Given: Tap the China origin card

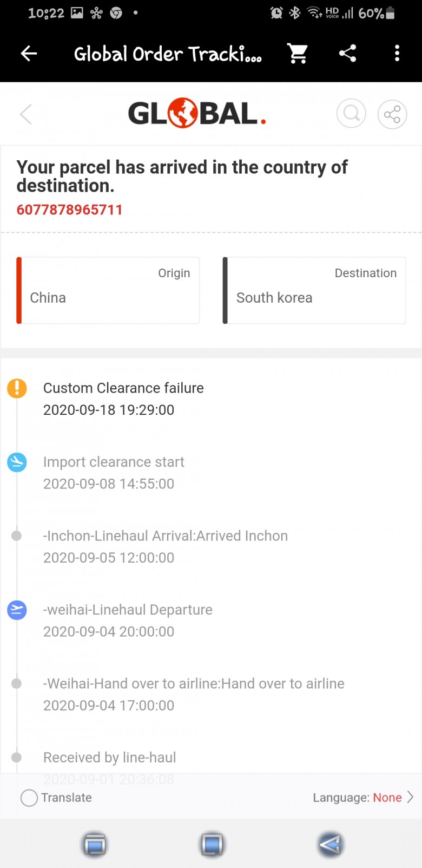Looking at the screenshot, I should [x=108, y=290].
